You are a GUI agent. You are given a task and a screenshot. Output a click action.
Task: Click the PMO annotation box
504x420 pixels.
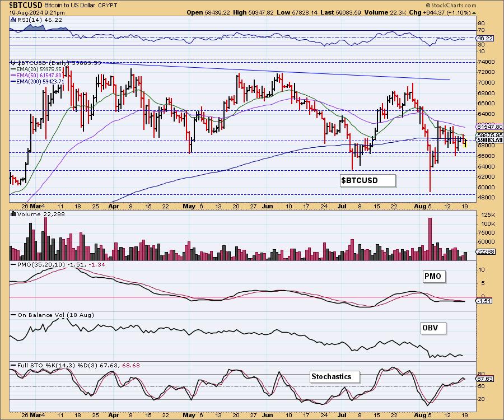434,276
